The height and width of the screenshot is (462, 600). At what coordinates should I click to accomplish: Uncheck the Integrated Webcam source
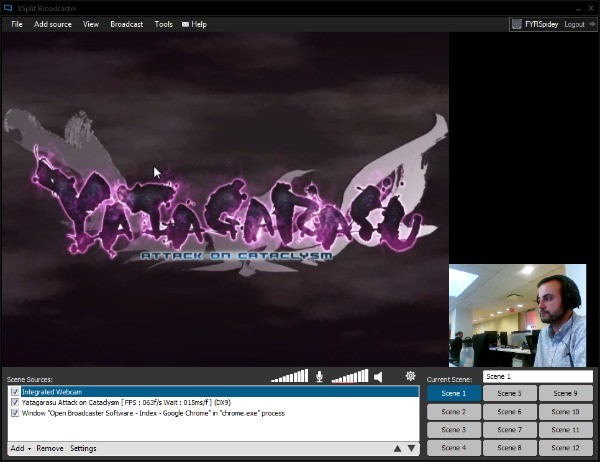pyautogui.click(x=15, y=392)
